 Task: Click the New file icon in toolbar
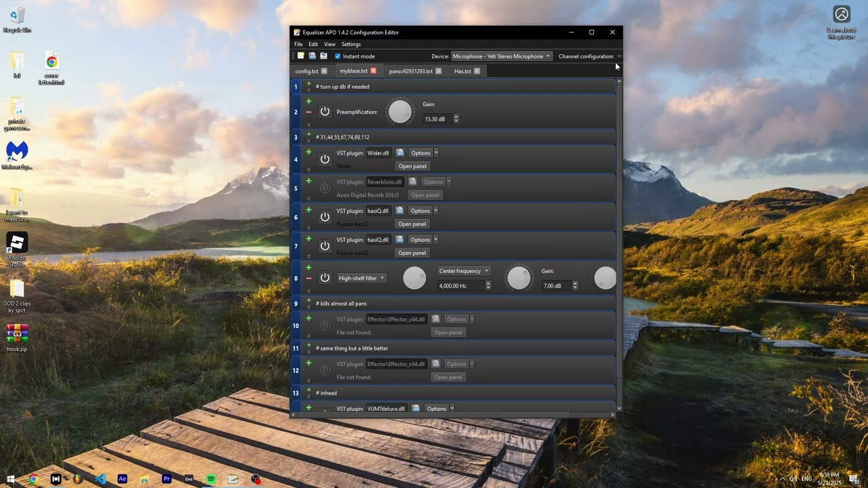(x=301, y=56)
